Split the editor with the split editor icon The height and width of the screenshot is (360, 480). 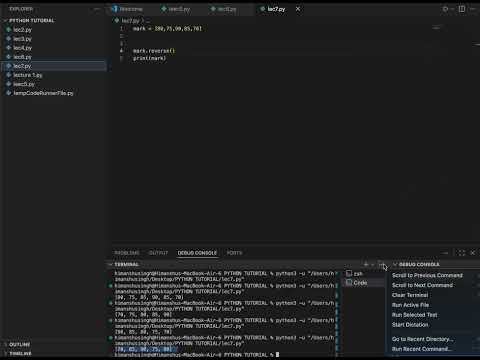point(462,9)
